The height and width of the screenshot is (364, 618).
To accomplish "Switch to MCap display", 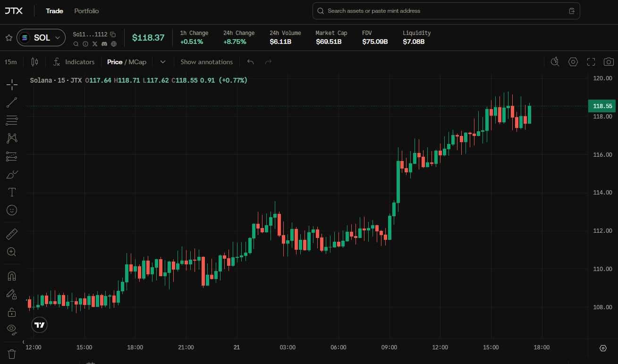I will click(137, 62).
